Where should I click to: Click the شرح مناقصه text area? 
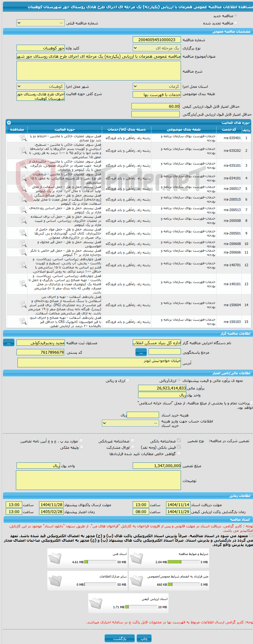tap(99, 71)
